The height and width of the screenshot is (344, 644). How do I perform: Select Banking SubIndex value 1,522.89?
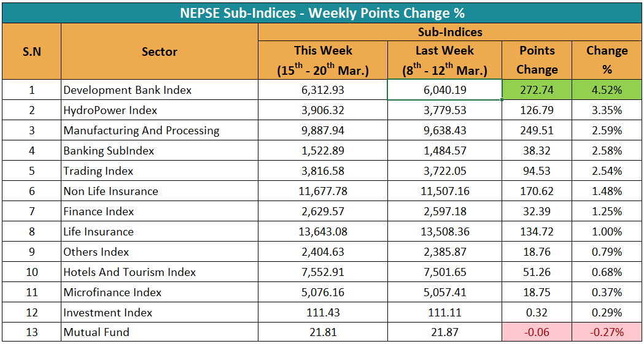coord(323,151)
